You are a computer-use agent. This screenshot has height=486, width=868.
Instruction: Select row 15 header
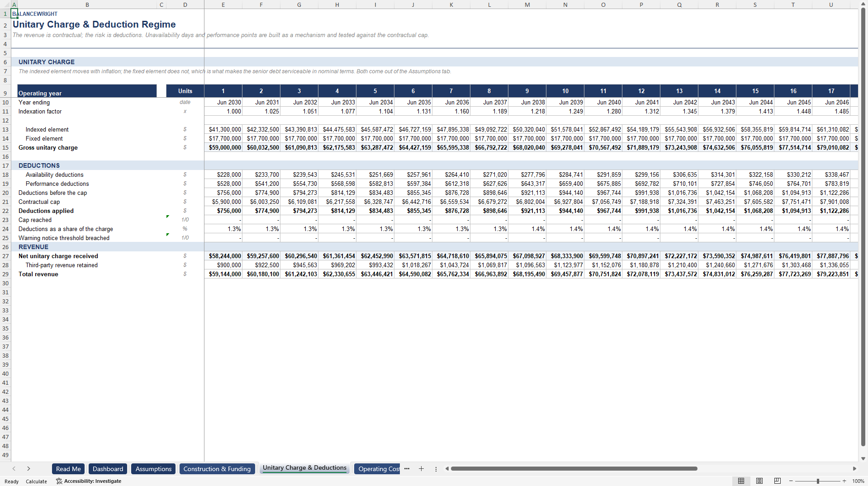tap(5, 147)
